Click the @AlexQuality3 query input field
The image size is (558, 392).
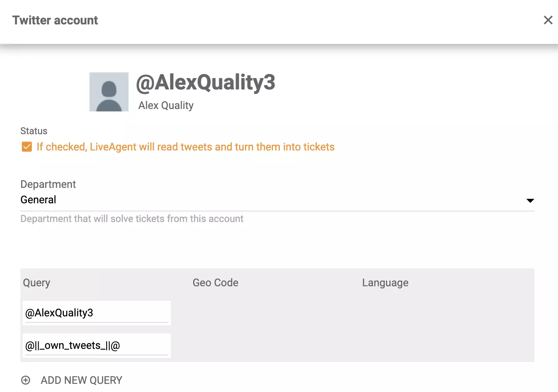coord(96,313)
